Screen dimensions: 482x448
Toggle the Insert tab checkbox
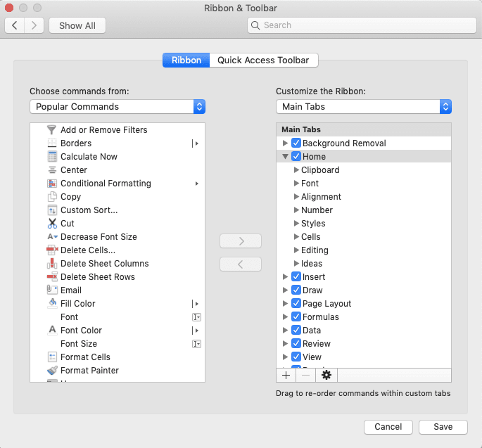point(296,276)
